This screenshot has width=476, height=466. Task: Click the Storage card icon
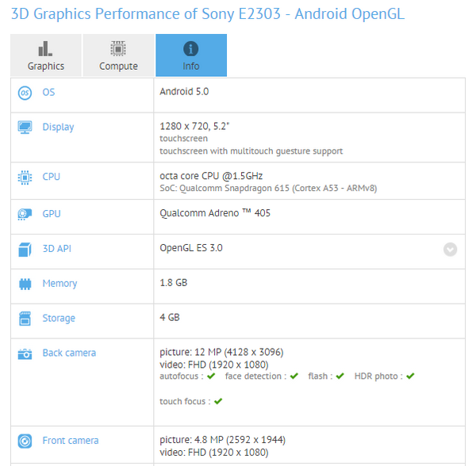(x=25, y=319)
